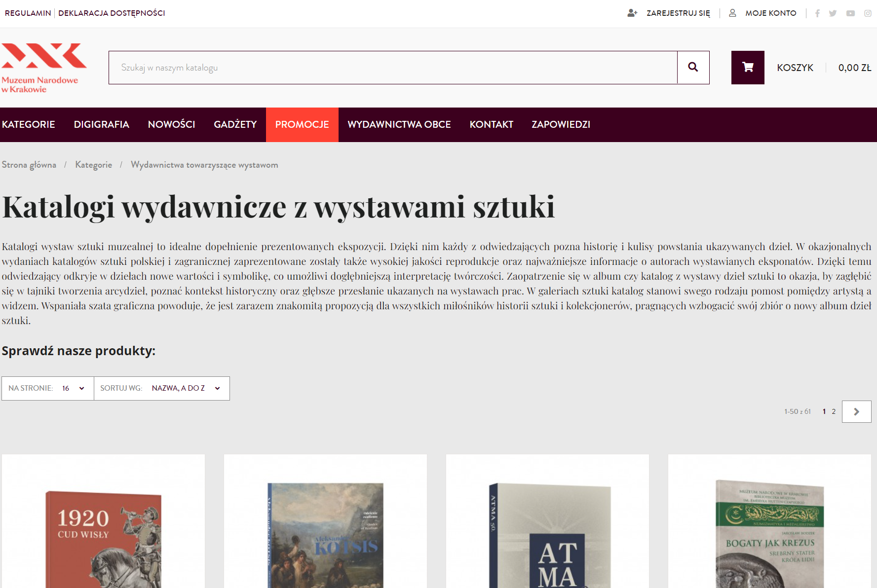Click ZAREJESTRUJ SIĘ link
Viewport: 877px width, 588px height.
pyautogui.click(x=678, y=13)
